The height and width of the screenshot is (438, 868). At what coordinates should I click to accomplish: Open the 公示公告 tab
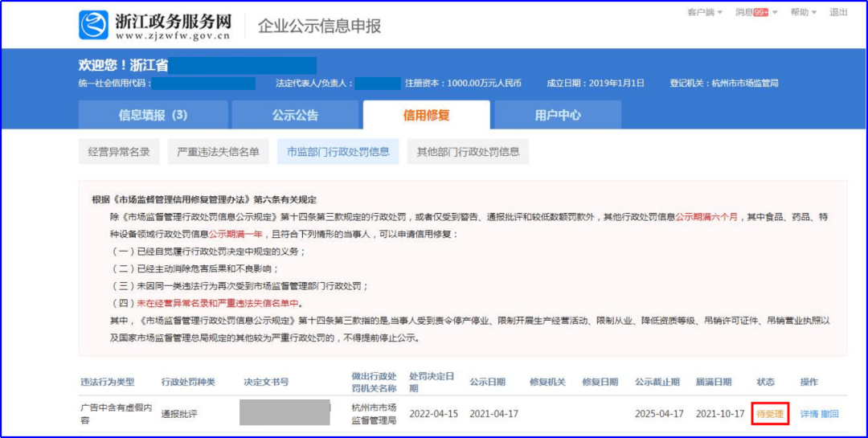coord(295,115)
